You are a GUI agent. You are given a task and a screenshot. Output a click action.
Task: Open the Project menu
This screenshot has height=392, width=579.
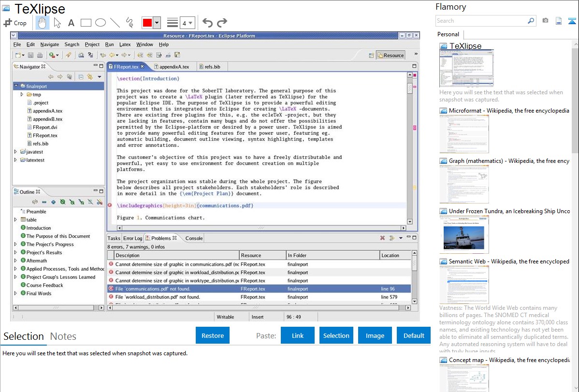point(92,44)
